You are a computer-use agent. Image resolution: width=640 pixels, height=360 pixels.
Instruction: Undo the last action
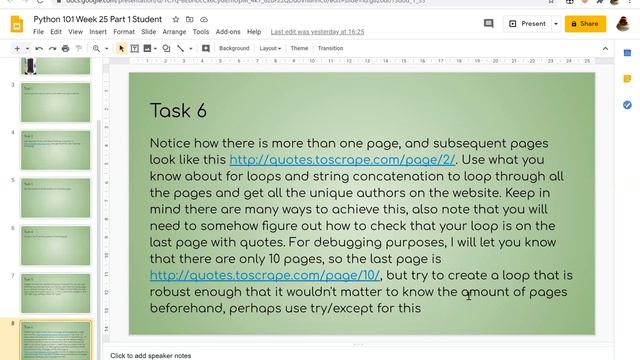pos(39,49)
